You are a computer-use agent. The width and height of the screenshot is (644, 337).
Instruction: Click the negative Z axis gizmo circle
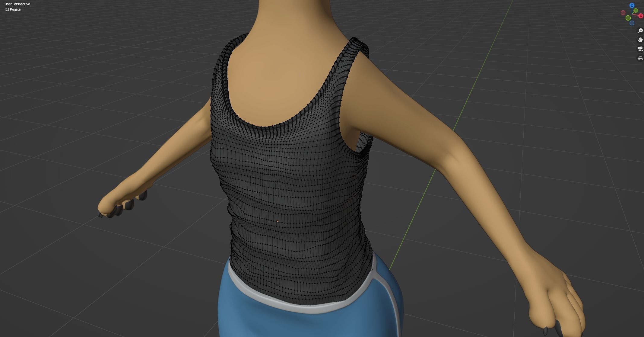[632, 23]
